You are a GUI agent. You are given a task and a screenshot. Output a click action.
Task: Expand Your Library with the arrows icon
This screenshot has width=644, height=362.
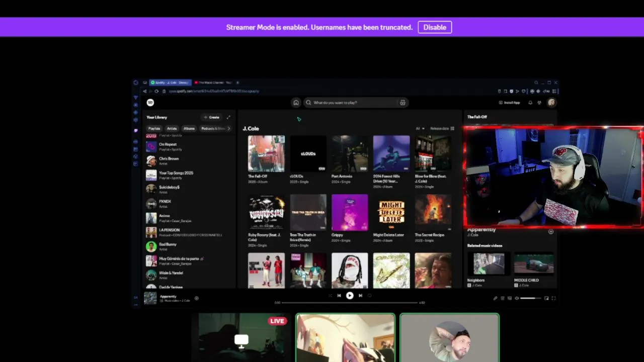[x=228, y=117]
